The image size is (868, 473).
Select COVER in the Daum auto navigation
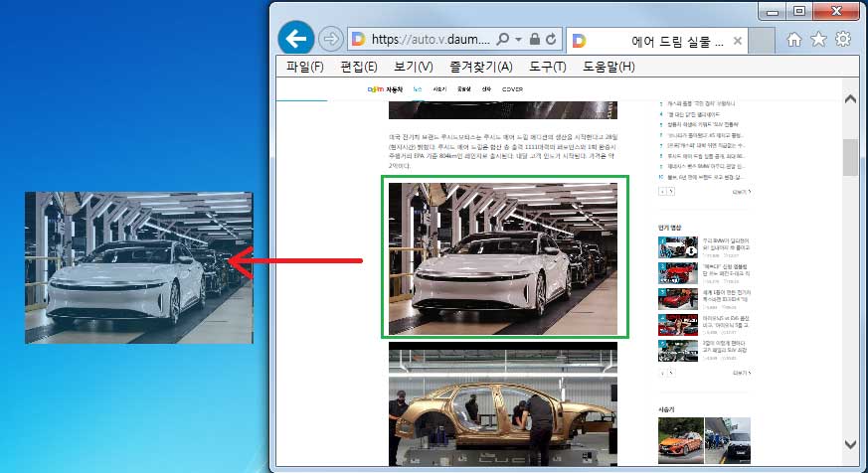point(512,89)
